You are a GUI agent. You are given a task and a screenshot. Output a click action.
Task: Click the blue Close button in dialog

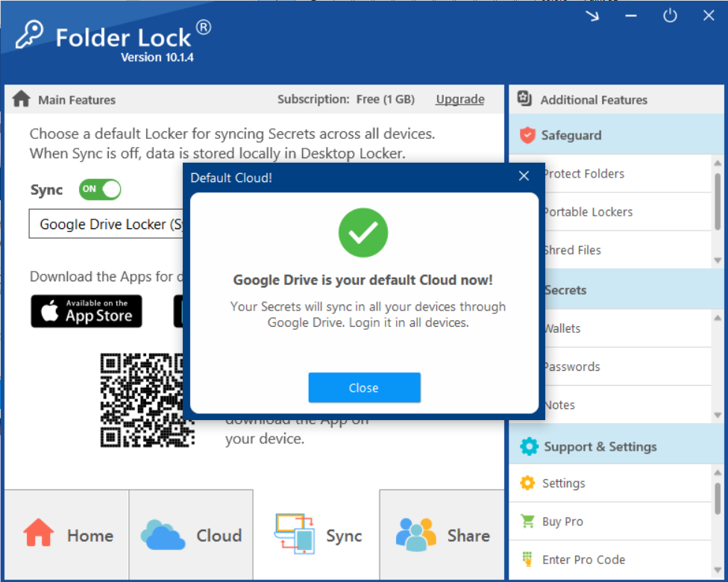click(365, 387)
